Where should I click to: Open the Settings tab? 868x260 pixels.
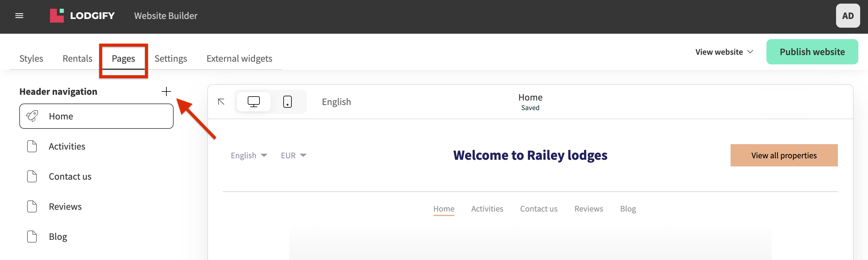pos(171,58)
